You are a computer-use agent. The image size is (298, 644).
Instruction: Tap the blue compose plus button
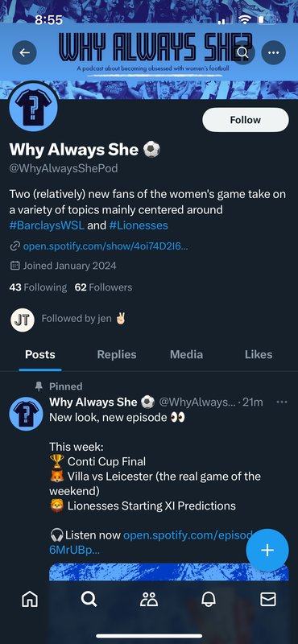click(267, 551)
